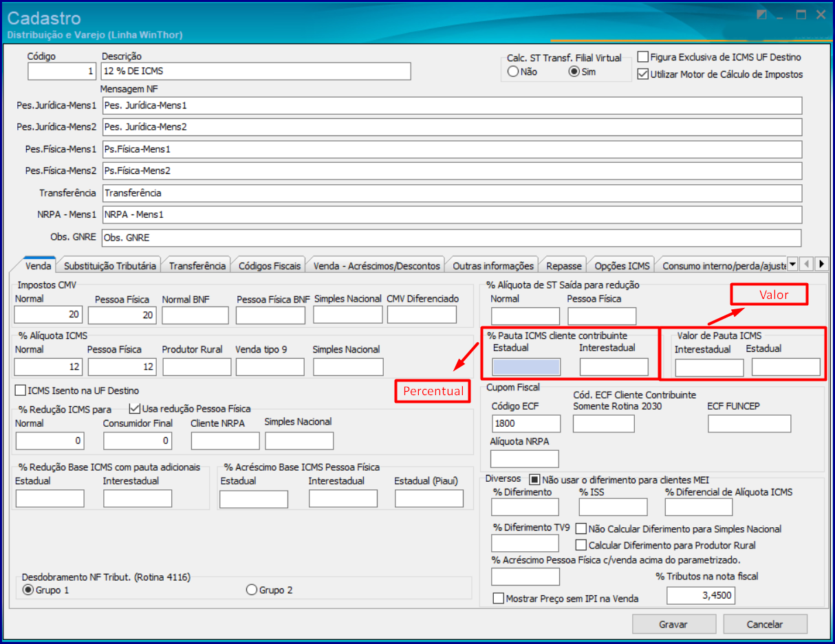Click the Pes.Física-Mens1 message field
Image resolution: width=835 pixels, height=644 pixels.
tap(452, 149)
